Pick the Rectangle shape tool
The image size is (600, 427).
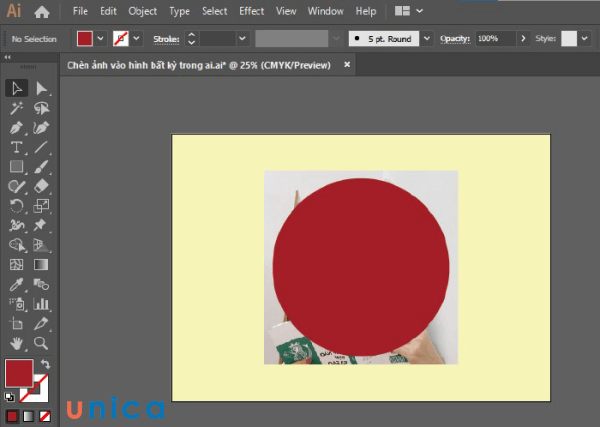17,166
